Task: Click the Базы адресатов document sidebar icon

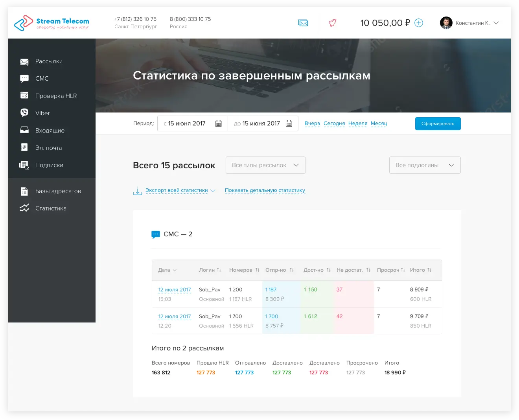Action: click(24, 191)
